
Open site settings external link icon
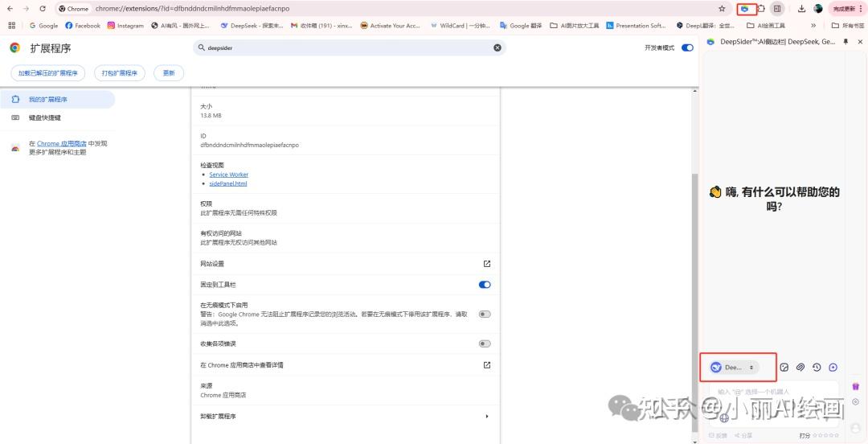[x=487, y=264]
